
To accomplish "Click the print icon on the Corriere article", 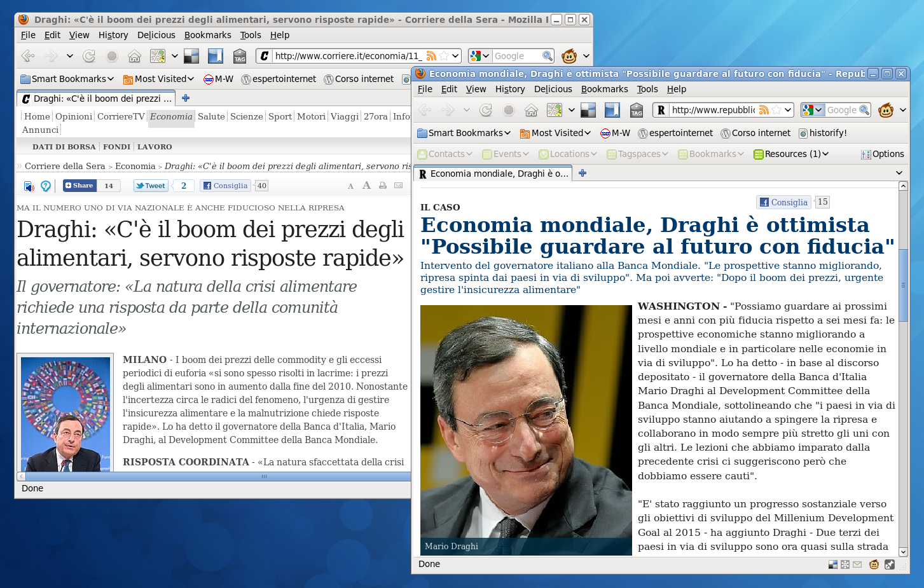I will (383, 186).
